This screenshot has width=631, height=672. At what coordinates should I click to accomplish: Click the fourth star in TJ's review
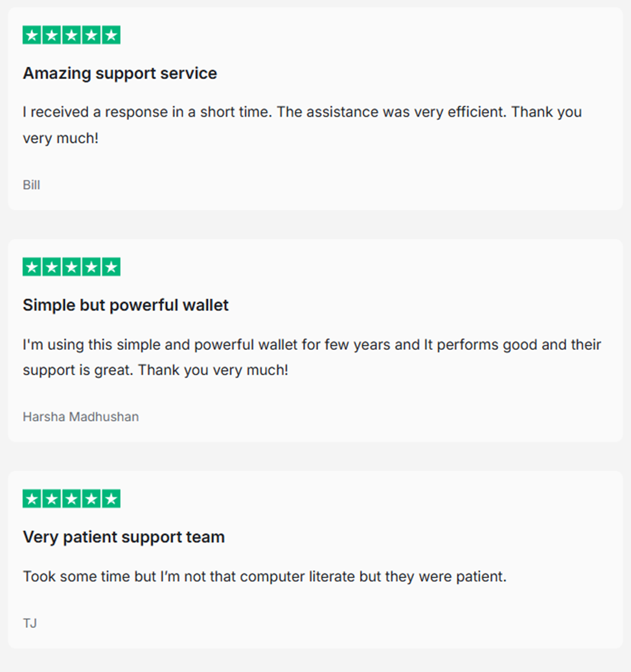click(91, 499)
